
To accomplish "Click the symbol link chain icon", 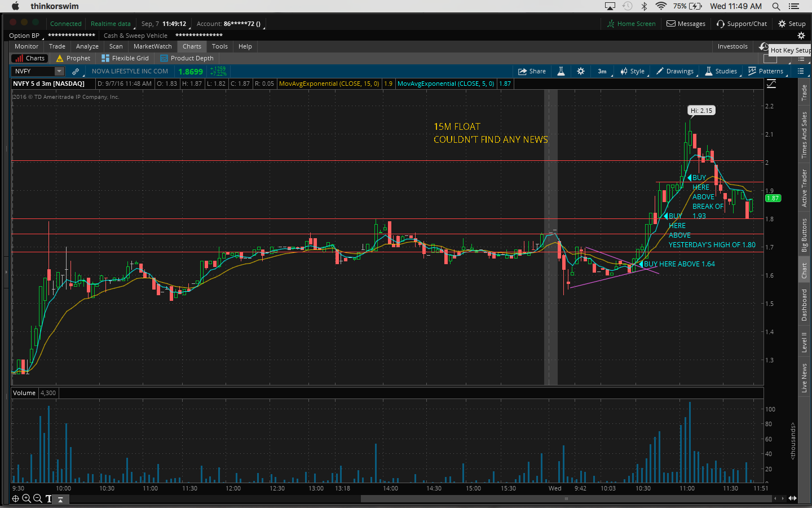I will pyautogui.click(x=76, y=71).
